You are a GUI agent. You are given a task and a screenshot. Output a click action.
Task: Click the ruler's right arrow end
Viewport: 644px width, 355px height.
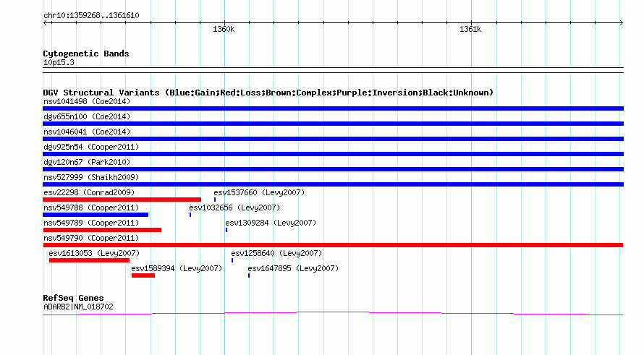[621, 22]
